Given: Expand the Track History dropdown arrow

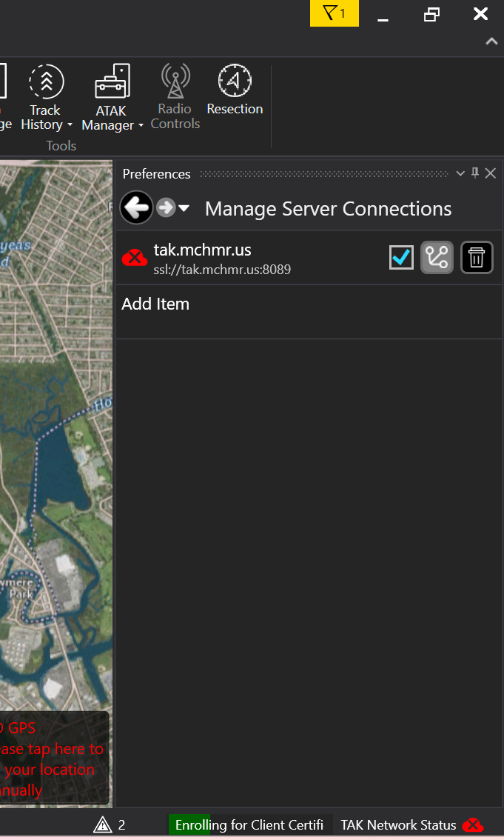Looking at the screenshot, I should click(70, 125).
